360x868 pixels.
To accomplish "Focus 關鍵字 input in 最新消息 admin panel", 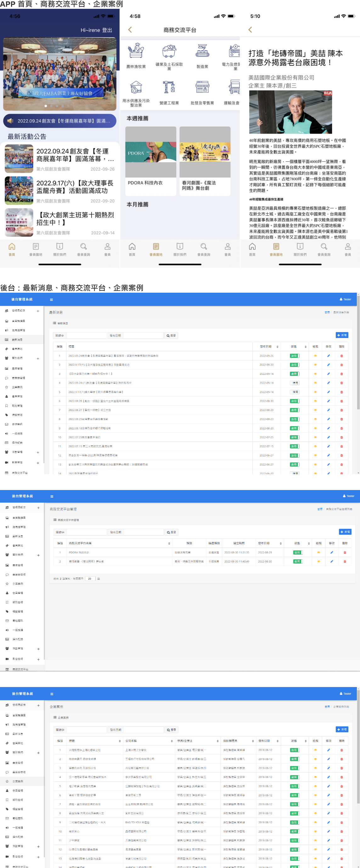I will 86,335.
